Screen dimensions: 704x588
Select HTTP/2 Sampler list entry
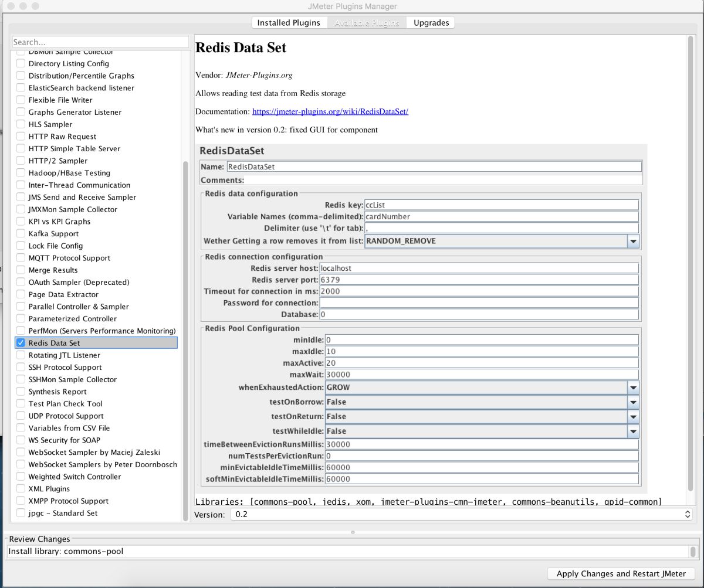[x=58, y=161]
